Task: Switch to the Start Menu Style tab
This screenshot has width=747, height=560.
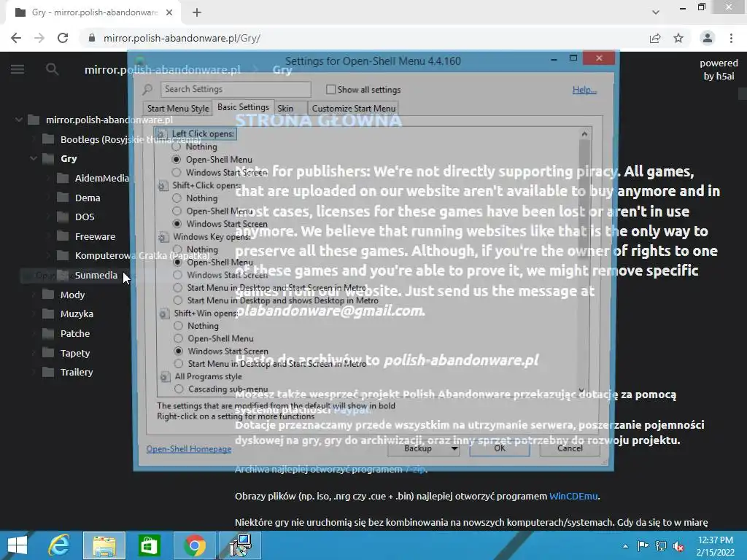Action: click(x=178, y=109)
